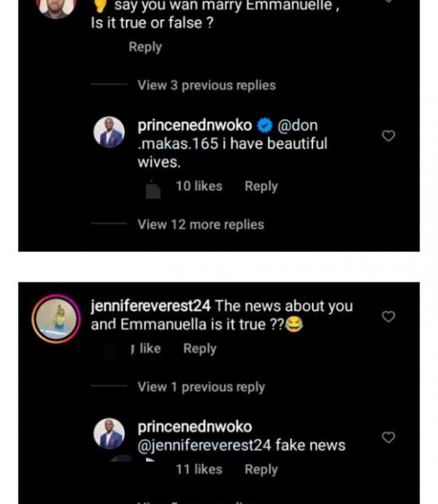Heart princenednwoko's "fake news" reply
Viewport: 438px width, 504px height.
(x=389, y=437)
